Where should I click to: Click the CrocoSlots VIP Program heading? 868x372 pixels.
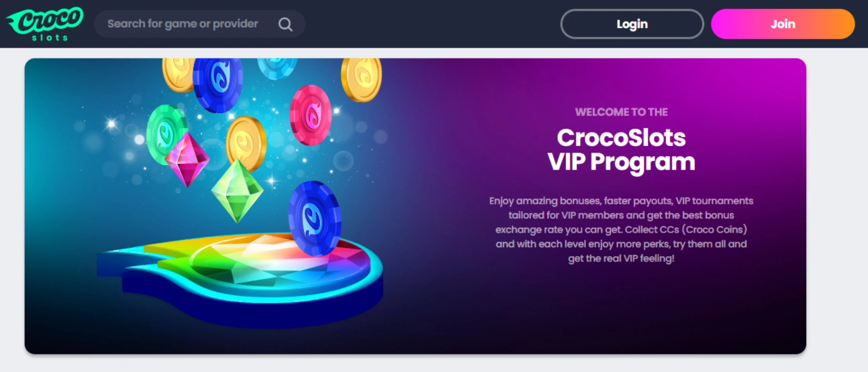pos(621,150)
